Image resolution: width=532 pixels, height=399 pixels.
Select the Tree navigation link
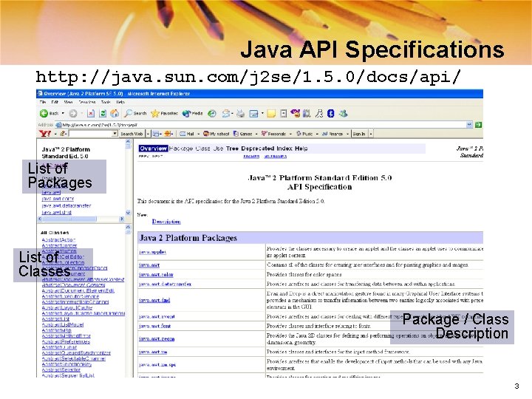pyautogui.click(x=232, y=149)
